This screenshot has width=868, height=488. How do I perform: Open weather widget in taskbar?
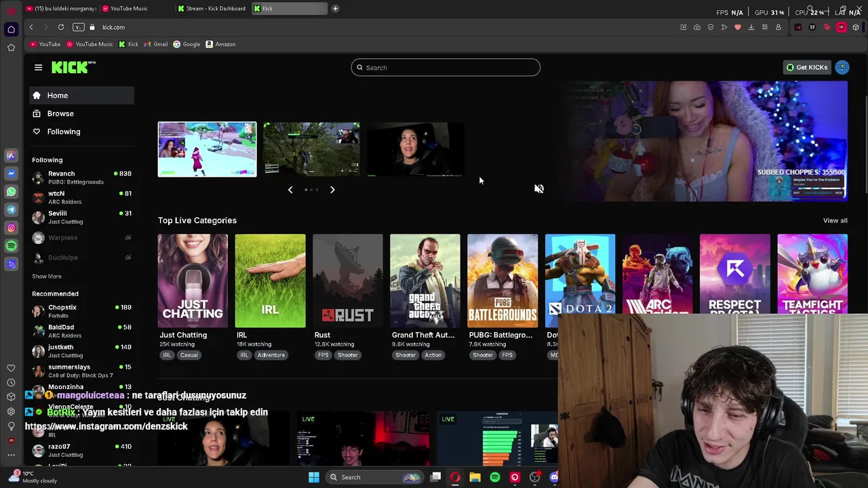[x=33, y=477]
